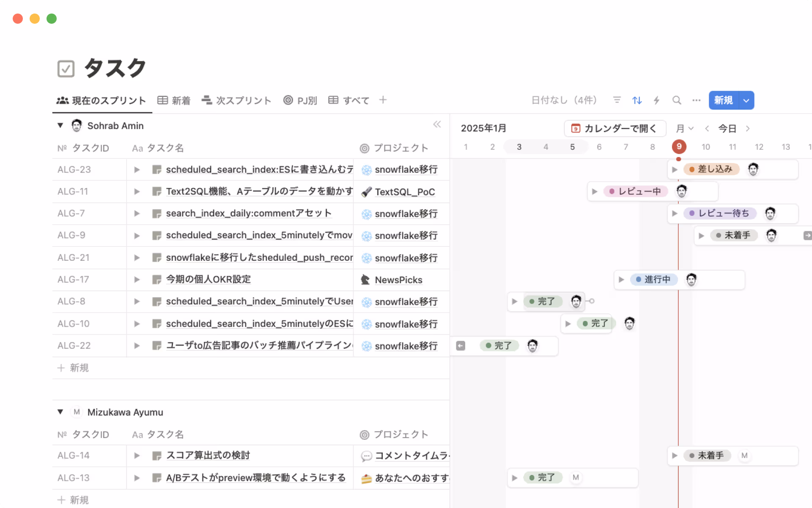Open the 新規 button dropdown chevron
812x508 pixels.
click(x=746, y=100)
